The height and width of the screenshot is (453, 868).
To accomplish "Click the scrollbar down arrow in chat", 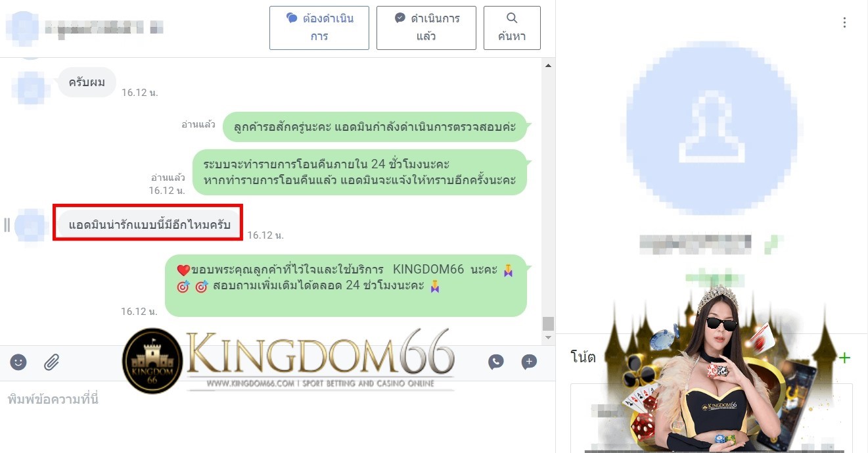I will (548, 337).
